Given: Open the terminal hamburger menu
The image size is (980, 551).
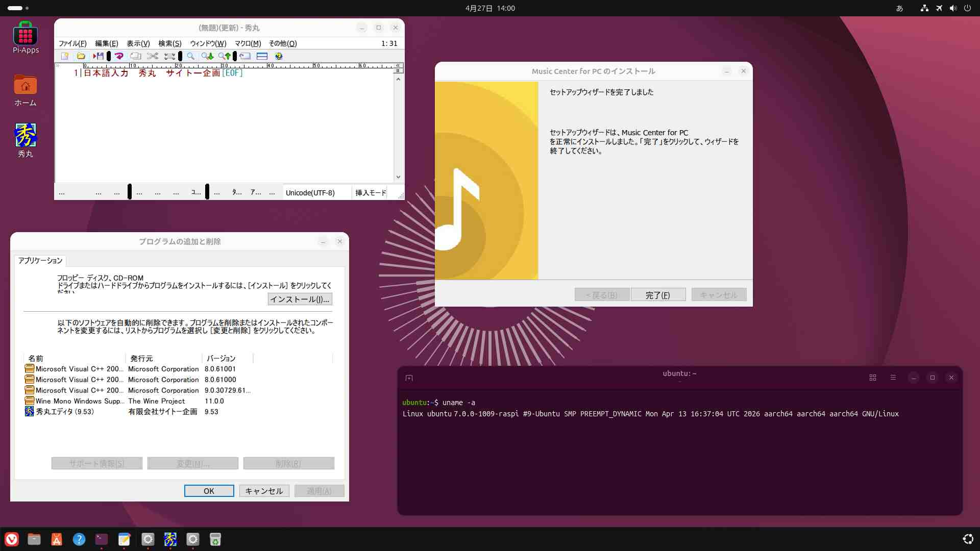Looking at the screenshot, I should pos(893,378).
